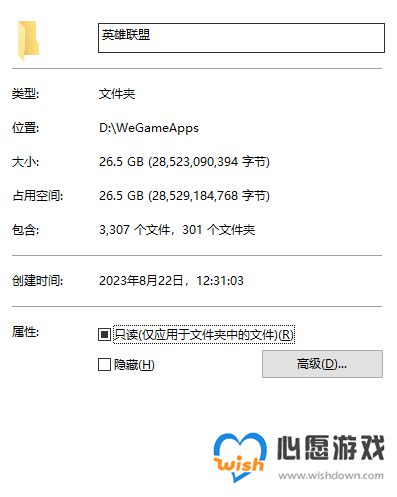Click the folder name field 英雄联盟
Screen dimensions: 397x497
click(x=241, y=38)
